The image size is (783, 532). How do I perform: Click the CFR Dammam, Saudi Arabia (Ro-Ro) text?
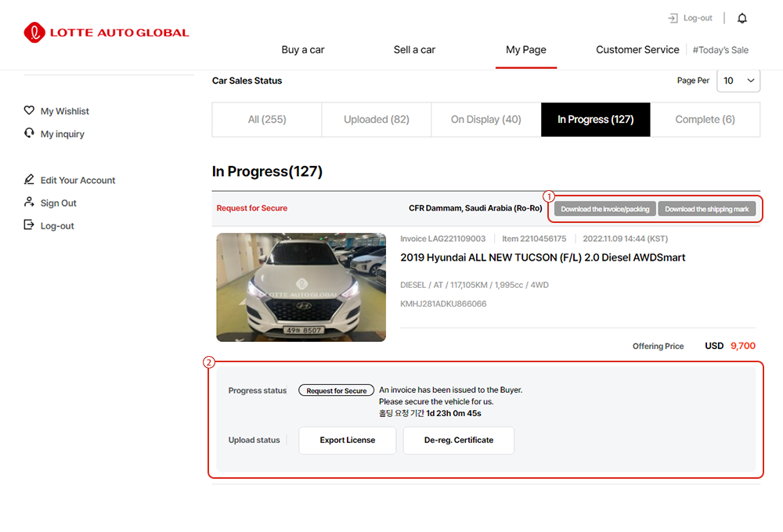[x=475, y=208]
